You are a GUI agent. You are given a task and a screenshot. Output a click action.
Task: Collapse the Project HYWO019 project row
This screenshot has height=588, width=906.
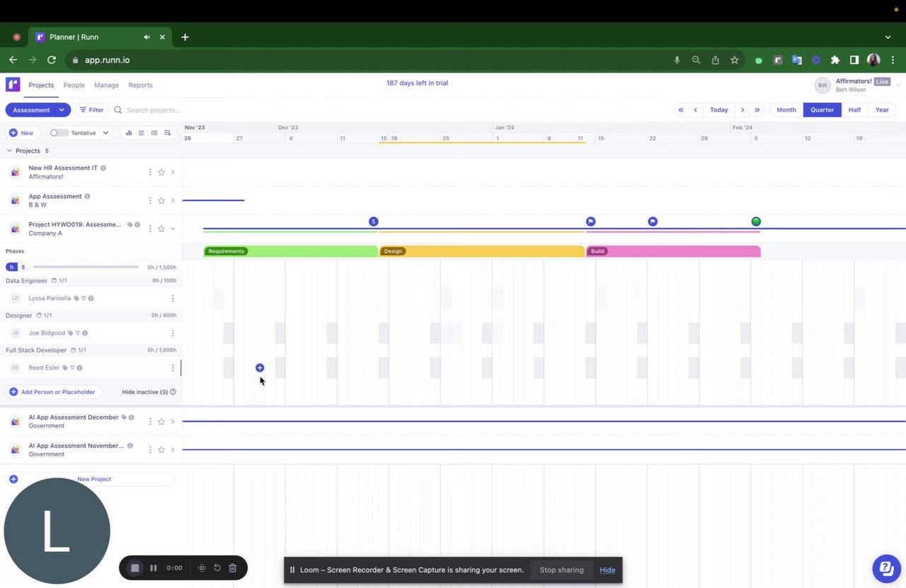(173, 229)
